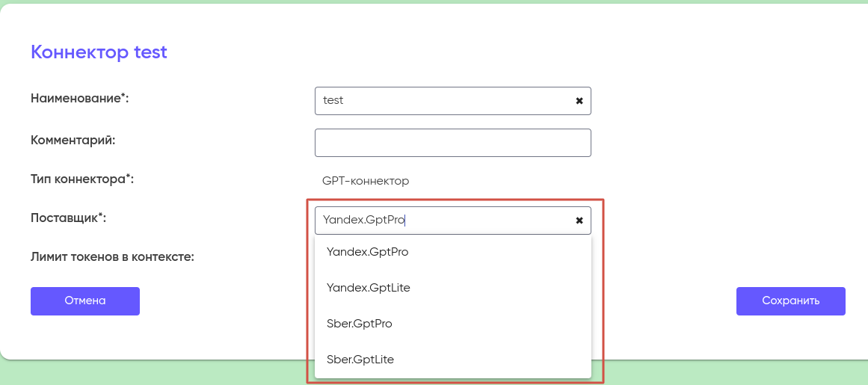
Task: Select Yandex.GptPro from the dropdown list
Action: (367, 252)
